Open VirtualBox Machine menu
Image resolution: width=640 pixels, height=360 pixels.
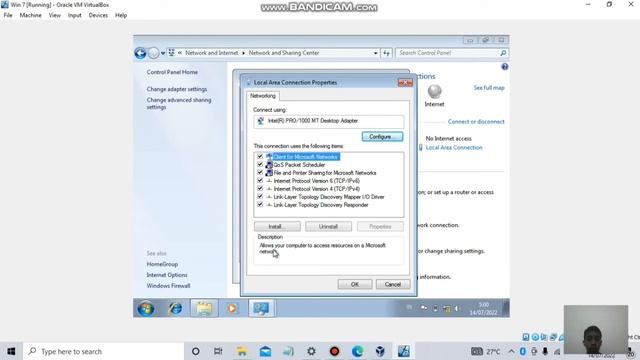tap(31, 15)
